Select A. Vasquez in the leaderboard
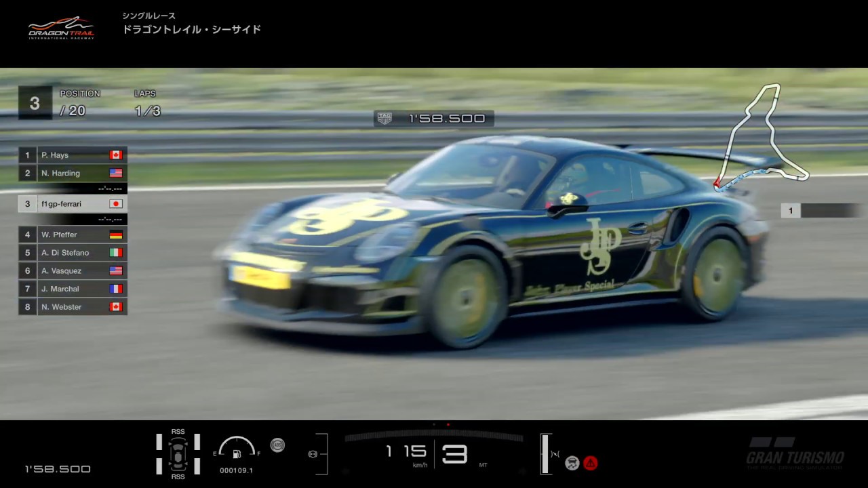Viewport: 868px width, 488px height. point(73,271)
